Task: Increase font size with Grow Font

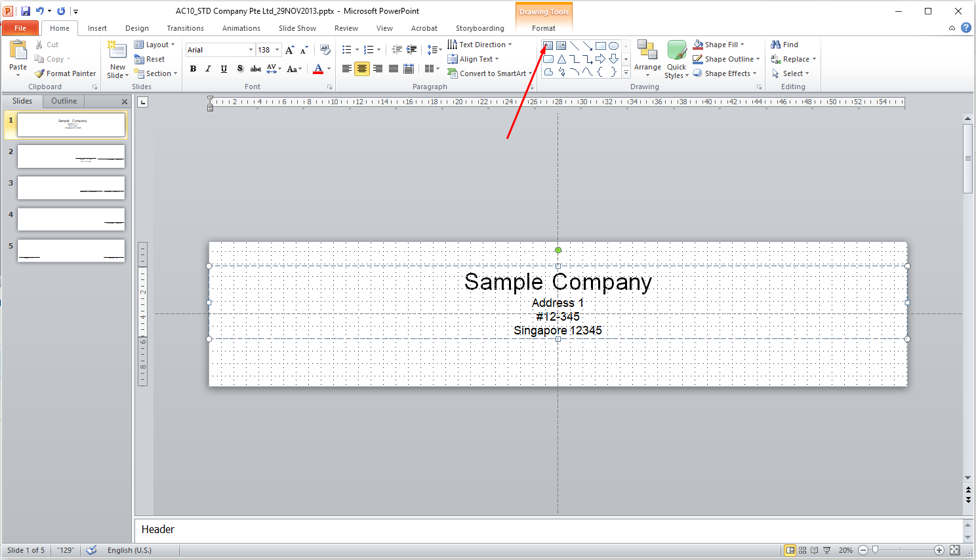Action: pyautogui.click(x=290, y=50)
